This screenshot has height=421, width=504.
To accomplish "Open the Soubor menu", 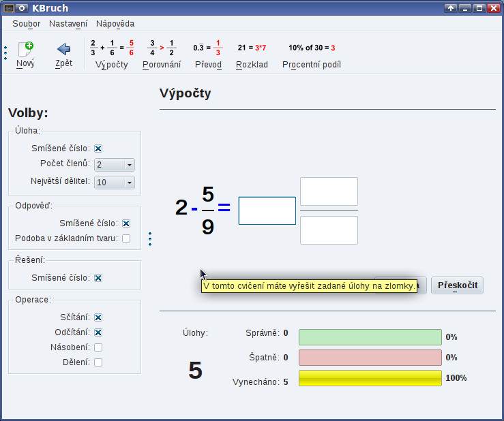I will pyautogui.click(x=27, y=24).
